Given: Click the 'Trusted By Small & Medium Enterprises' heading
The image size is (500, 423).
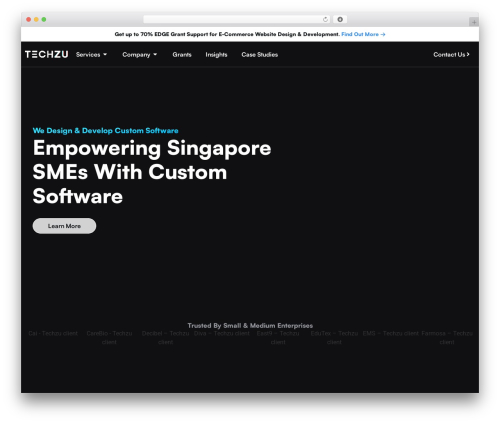Looking at the screenshot, I should tap(250, 325).
